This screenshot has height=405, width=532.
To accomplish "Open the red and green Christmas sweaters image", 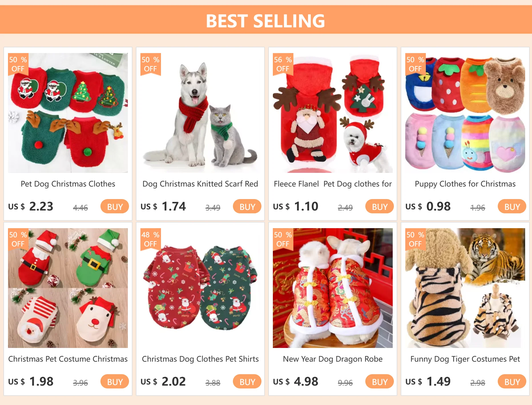I will [68, 113].
